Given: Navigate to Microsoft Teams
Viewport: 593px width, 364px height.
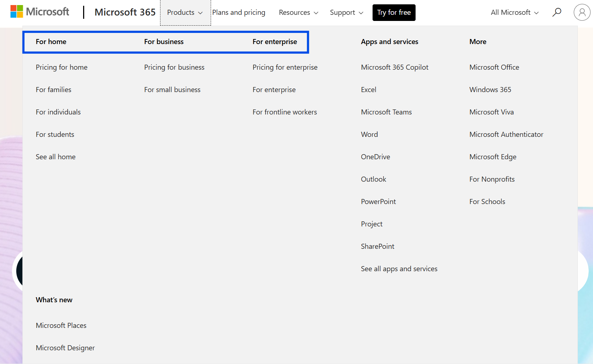Looking at the screenshot, I should point(386,112).
